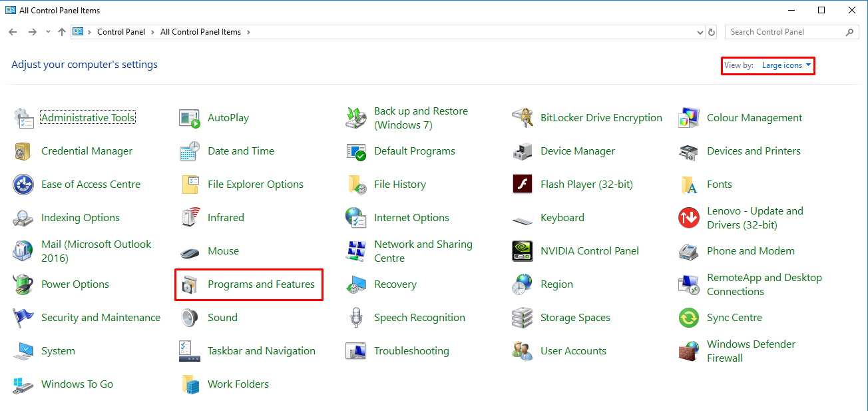Click the Default Programs icon
The image size is (868, 411).
tap(356, 151)
